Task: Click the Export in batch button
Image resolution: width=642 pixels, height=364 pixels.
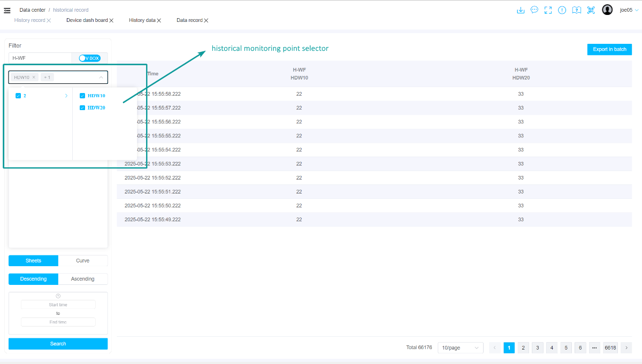Action: (609, 49)
